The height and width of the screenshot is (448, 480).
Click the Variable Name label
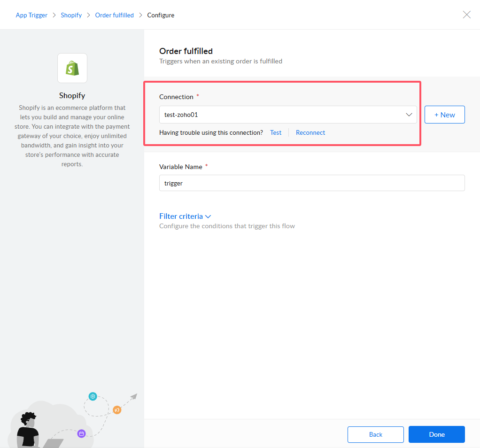(181, 167)
